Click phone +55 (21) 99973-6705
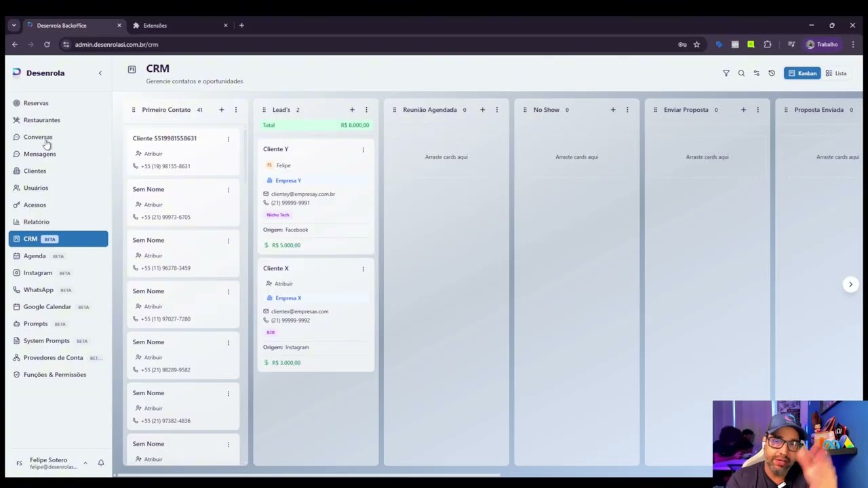 pos(165,217)
